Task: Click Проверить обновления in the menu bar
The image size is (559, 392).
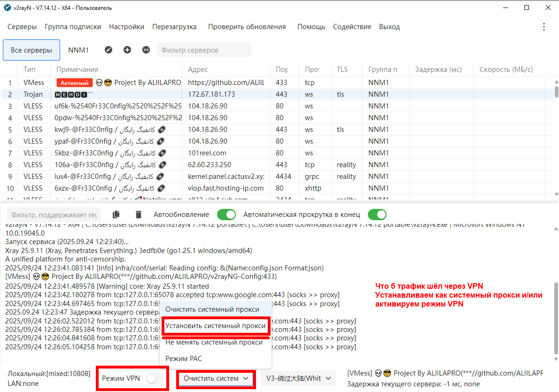Action: (247, 27)
